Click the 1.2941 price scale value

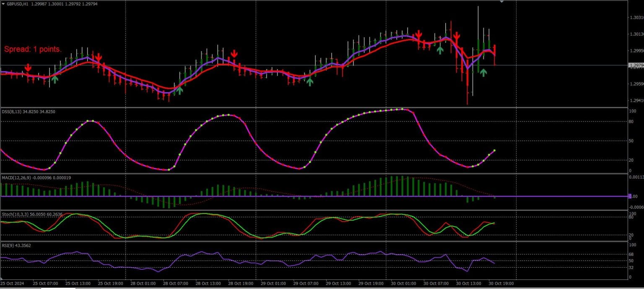pyautogui.click(x=637, y=101)
